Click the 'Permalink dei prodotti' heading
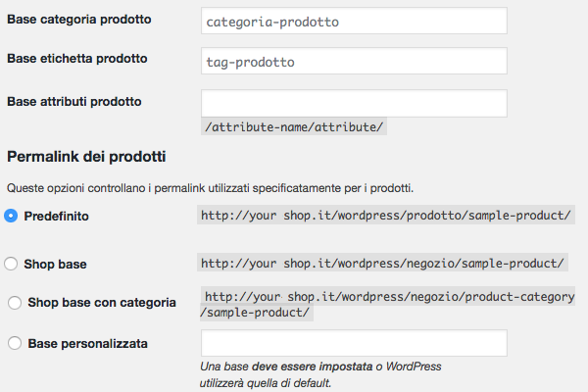 [x=86, y=156]
